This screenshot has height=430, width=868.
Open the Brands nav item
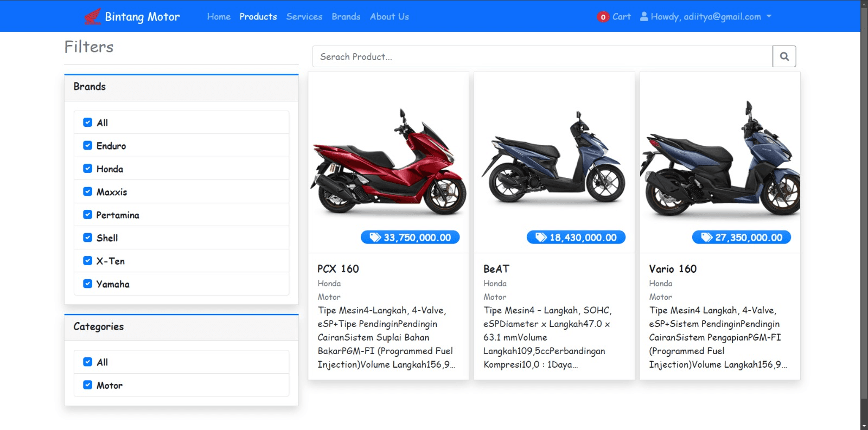tap(346, 17)
